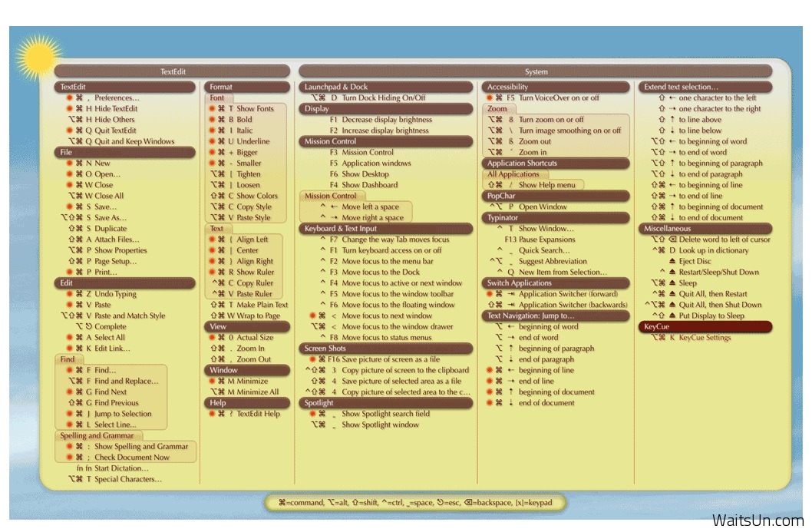Choose Show Colors under Font
The image size is (812, 532).
[x=256, y=196]
